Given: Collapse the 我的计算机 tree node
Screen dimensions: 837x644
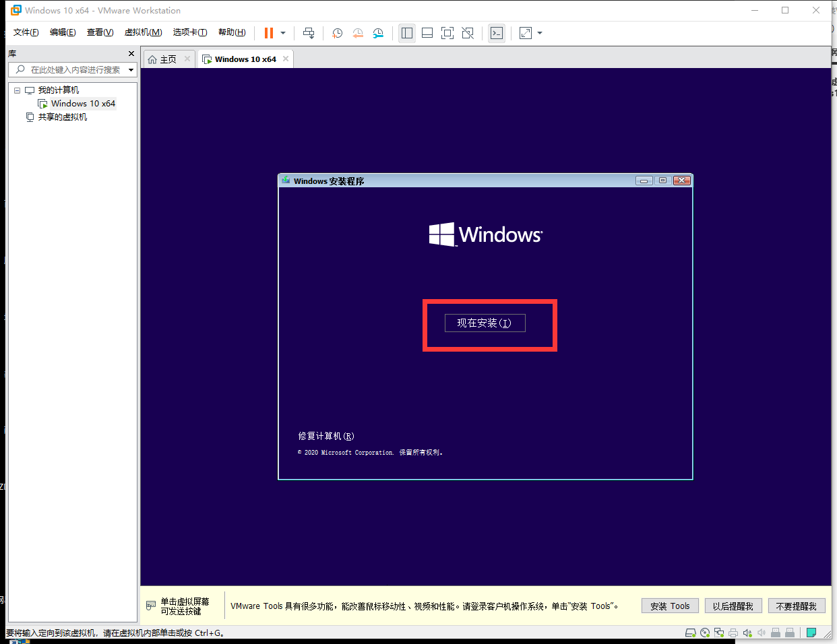Looking at the screenshot, I should coord(18,90).
